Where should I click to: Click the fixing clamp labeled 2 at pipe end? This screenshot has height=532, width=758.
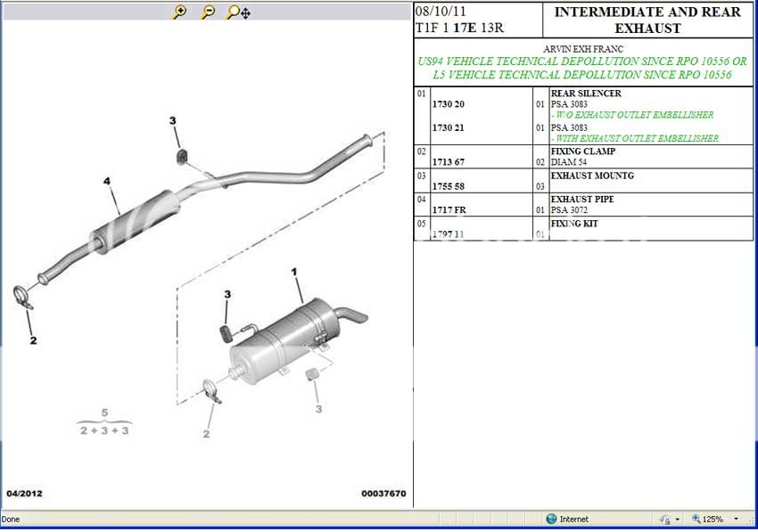tap(23, 299)
